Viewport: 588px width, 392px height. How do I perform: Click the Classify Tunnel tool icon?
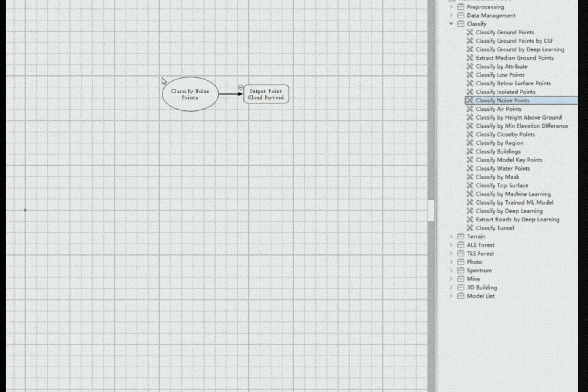point(470,228)
